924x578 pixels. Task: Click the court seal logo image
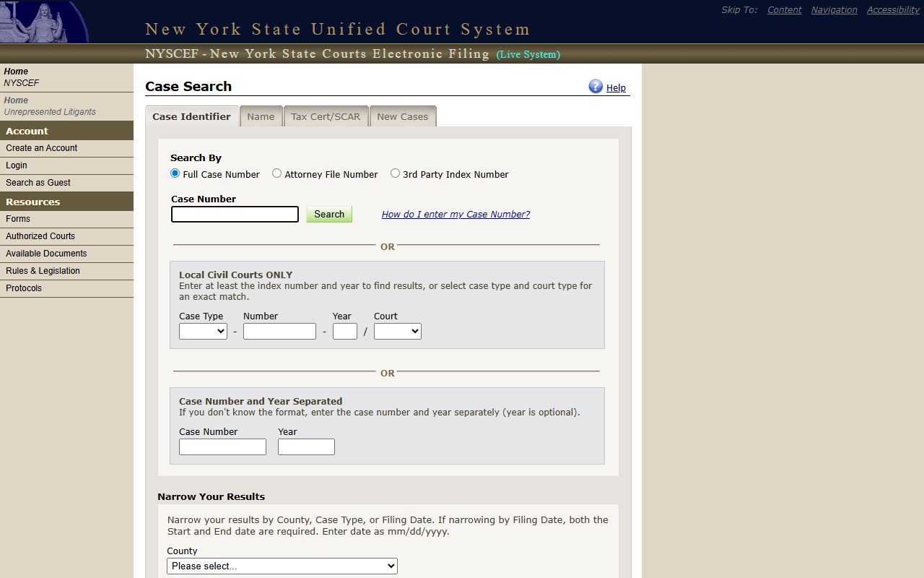[45, 22]
